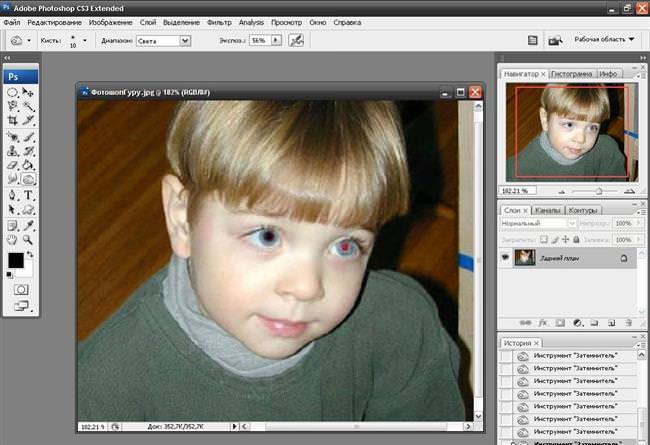Select the Eraser tool

[x=12, y=165]
